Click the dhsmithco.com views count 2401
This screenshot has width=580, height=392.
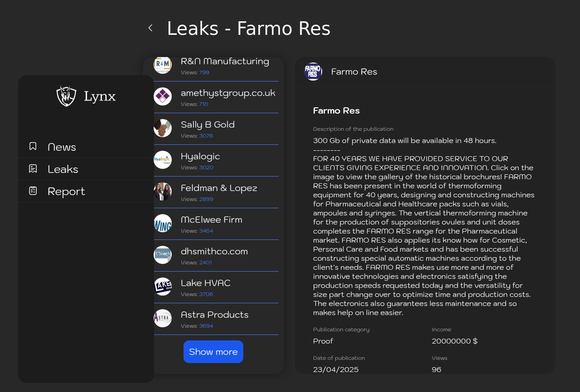point(206,263)
